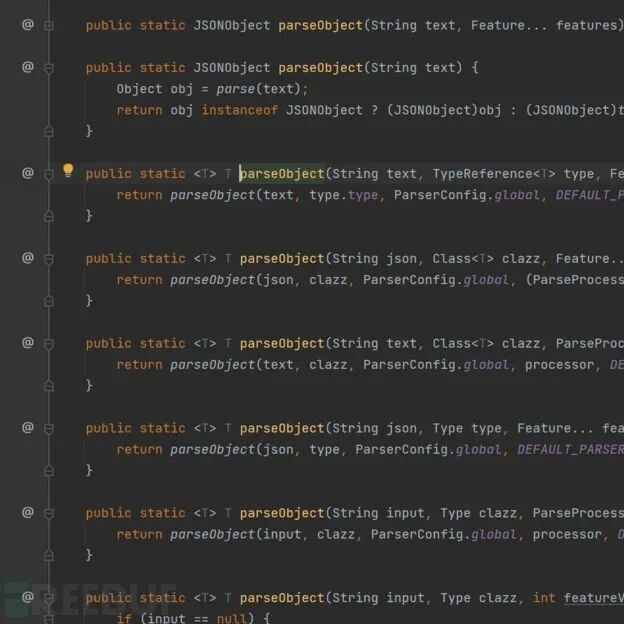624x624 pixels.
Task: Click '(JSONObject)obj' cast expression
Action: tap(444, 110)
